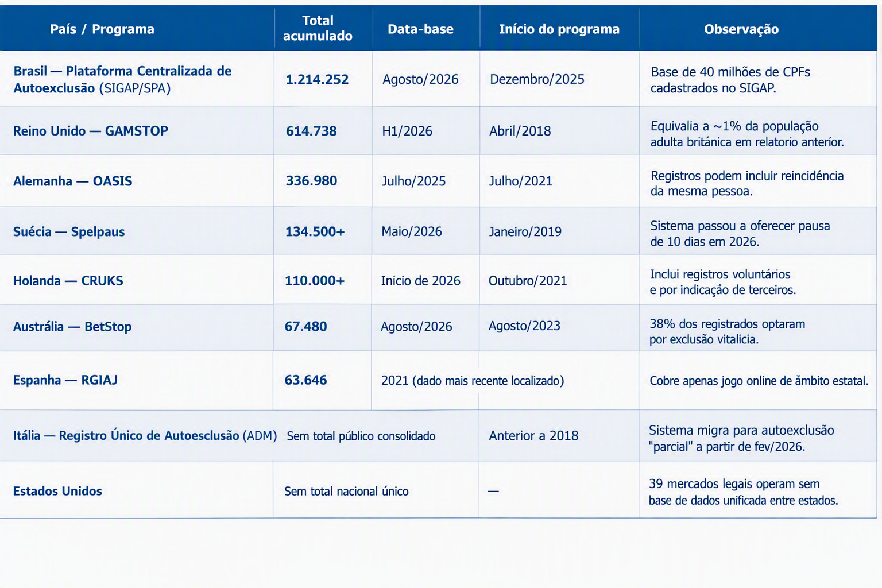Select the 'Registros podem incluir reincidência' note
This screenshot has height=588, width=882.
(747, 183)
